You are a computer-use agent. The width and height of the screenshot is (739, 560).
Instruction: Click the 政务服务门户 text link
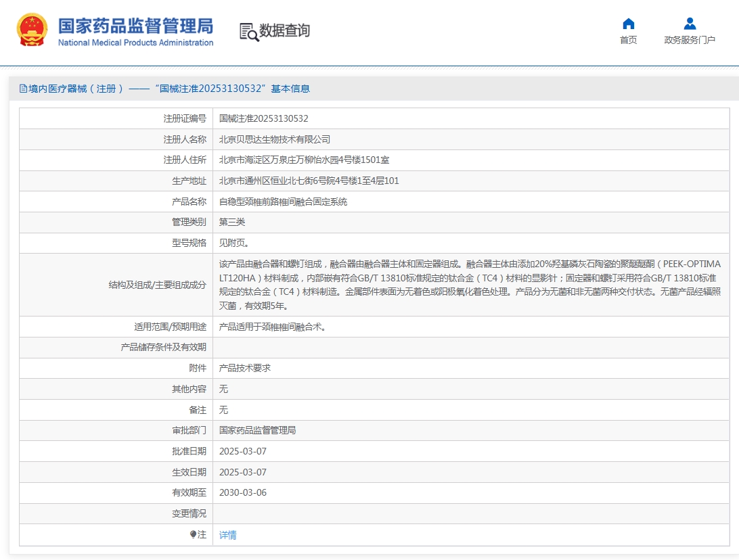690,40
